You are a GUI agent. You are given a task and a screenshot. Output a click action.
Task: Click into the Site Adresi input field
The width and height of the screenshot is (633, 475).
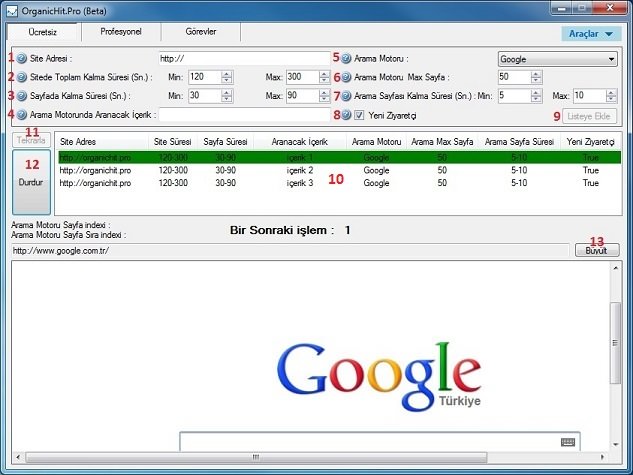coord(245,59)
